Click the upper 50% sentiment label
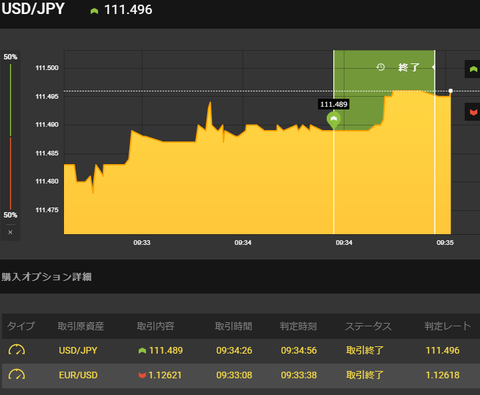The image size is (480, 395). click(10, 57)
